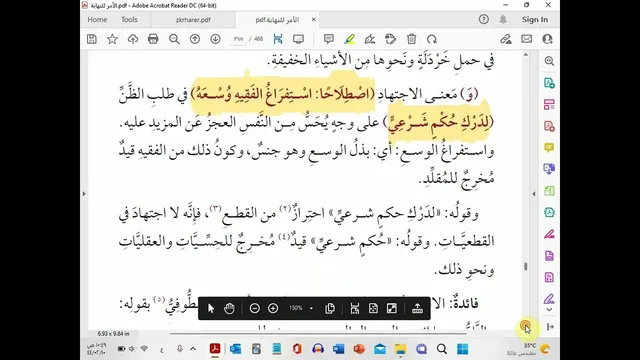The width and height of the screenshot is (640, 360).
Task: Print the document
Action: pos(153,39)
